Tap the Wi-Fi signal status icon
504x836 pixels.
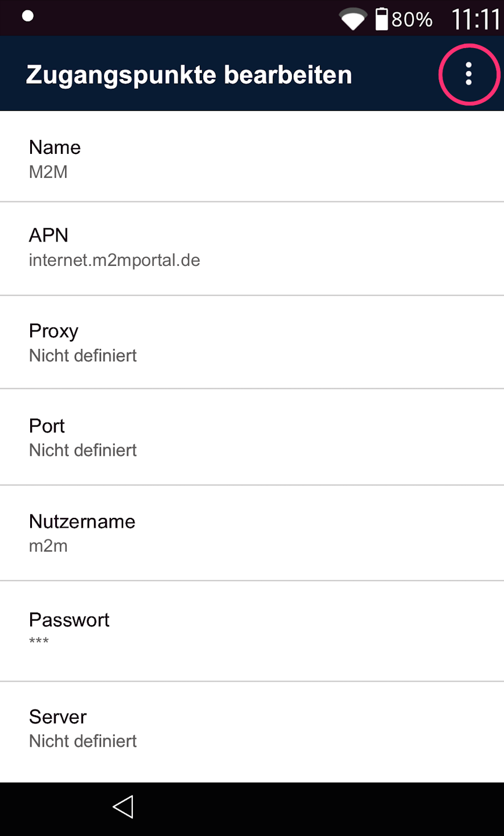pyautogui.click(x=352, y=19)
